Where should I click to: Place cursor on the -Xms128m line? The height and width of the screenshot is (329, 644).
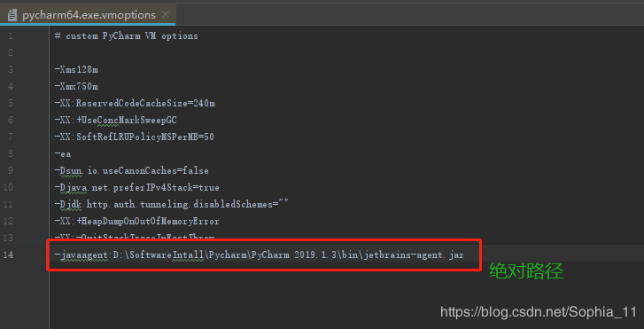pyautogui.click(x=76, y=69)
